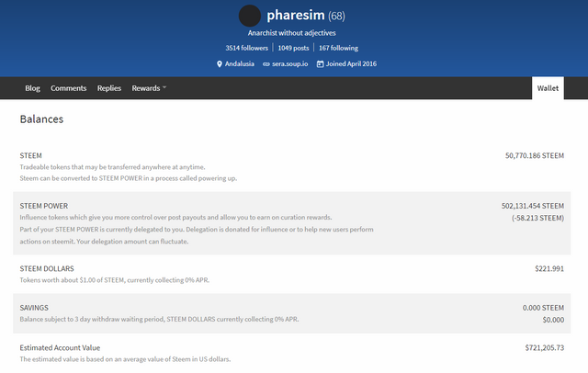Click the pharesim profile avatar
Viewport: 588px width, 373px height.
(249, 16)
